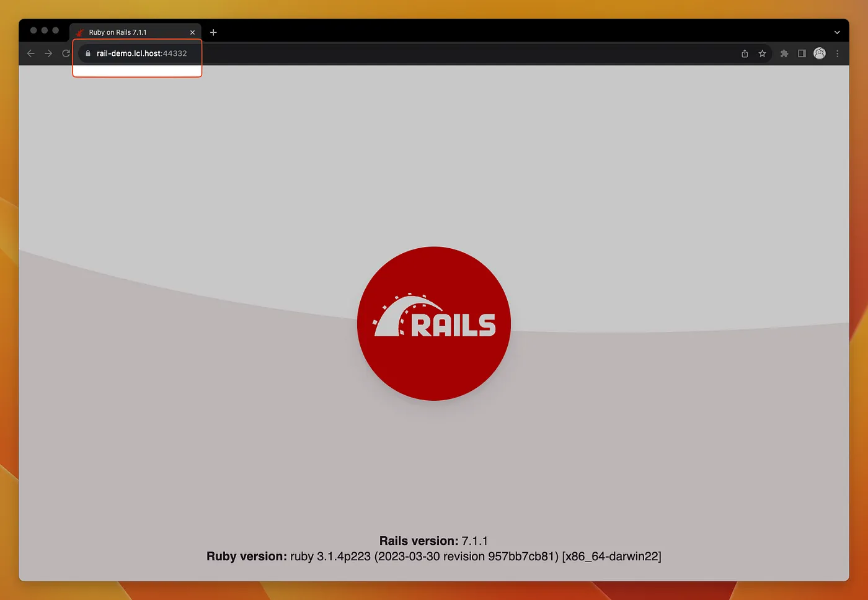
Task: Click the Ruby version text line
Action: (433, 556)
